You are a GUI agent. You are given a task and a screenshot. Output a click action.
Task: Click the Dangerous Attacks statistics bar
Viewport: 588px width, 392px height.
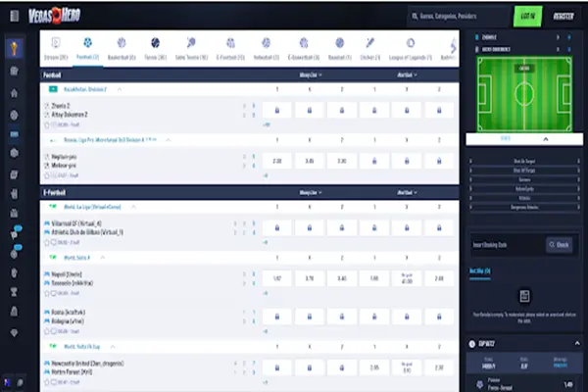(524, 207)
